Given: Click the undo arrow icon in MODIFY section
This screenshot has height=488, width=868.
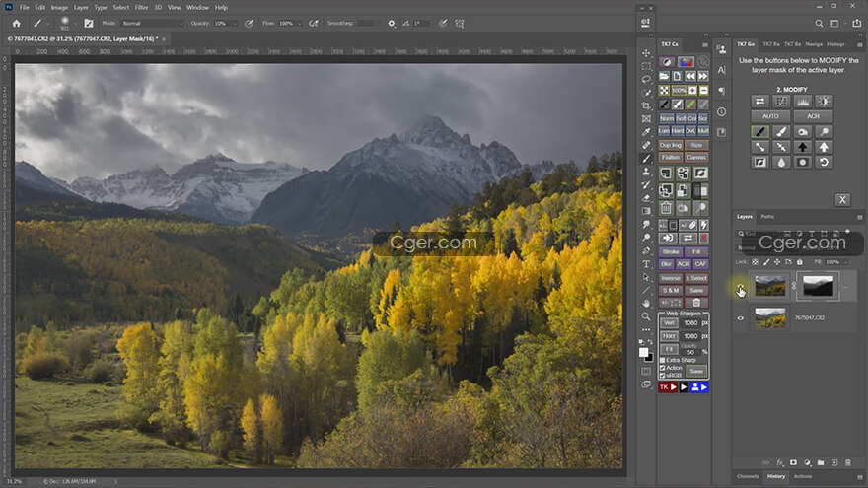Looking at the screenshot, I should tap(824, 162).
